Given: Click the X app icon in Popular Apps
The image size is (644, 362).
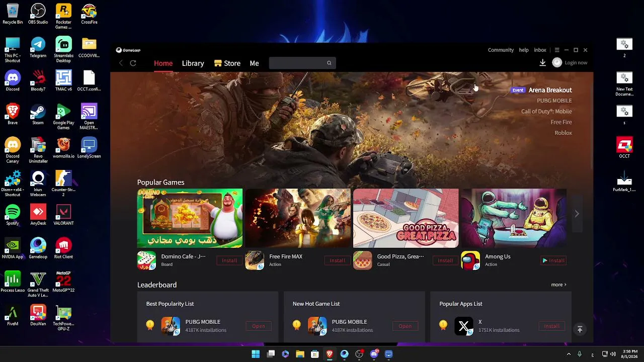Looking at the screenshot, I should 464,326.
